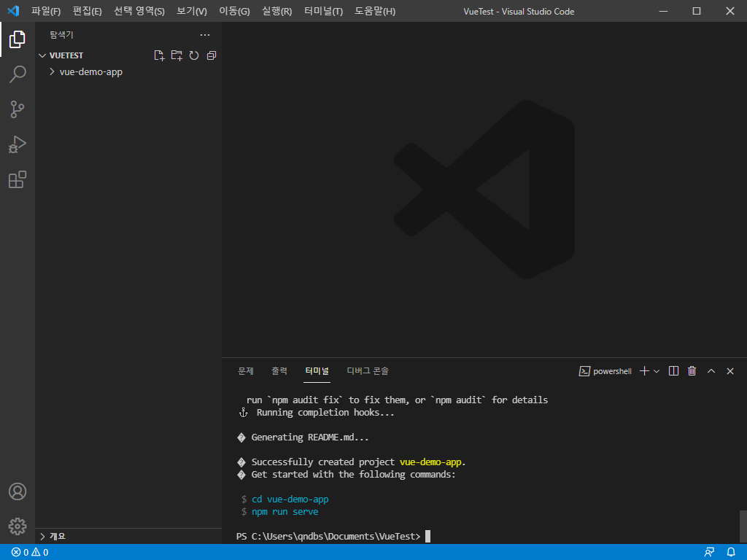Maximize the panel with up chevron

coord(711,371)
